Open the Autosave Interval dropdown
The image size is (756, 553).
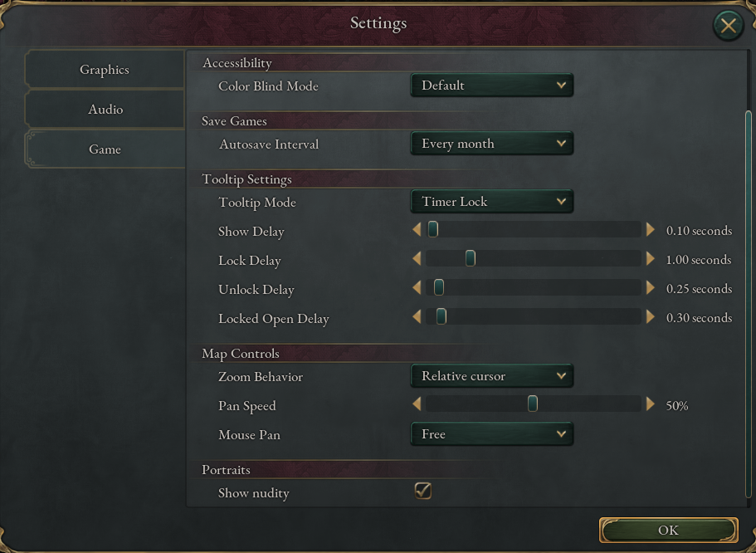point(491,143)
